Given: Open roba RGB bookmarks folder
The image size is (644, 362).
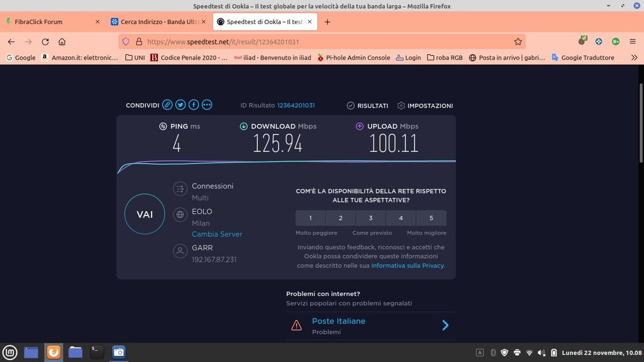Looking at the screenshot, I should (x=445, y=57).
